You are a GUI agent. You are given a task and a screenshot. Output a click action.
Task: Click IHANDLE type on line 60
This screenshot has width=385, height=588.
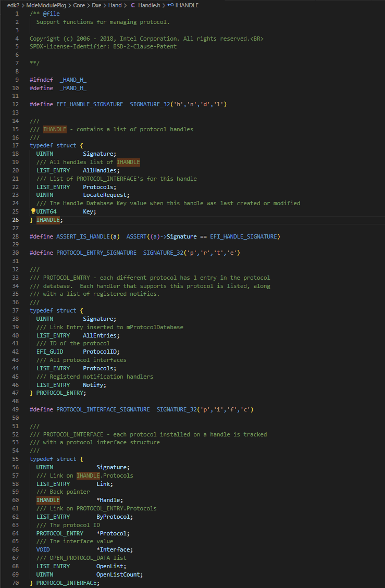pos(48,501)
